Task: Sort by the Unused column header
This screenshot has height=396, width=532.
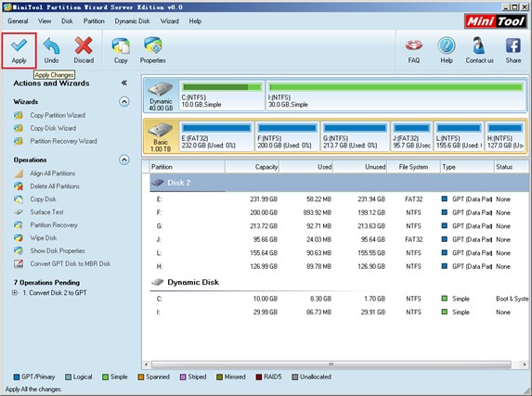Action: 360,167
